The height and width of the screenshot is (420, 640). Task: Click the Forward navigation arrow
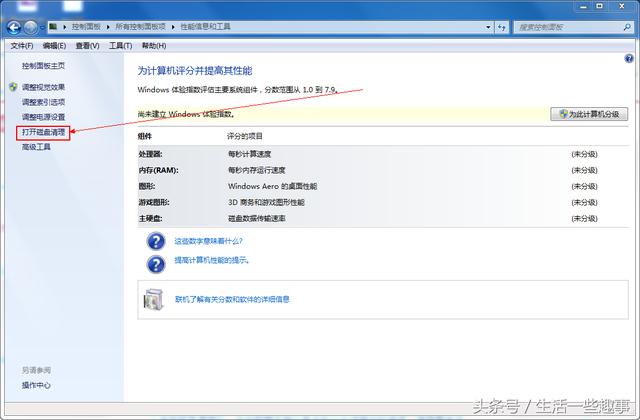[31, 27]
